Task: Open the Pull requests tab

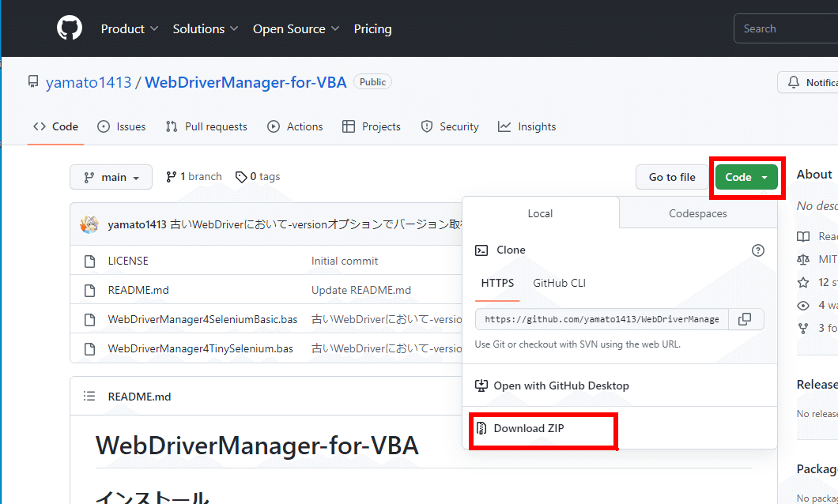Action: [206, 126]
